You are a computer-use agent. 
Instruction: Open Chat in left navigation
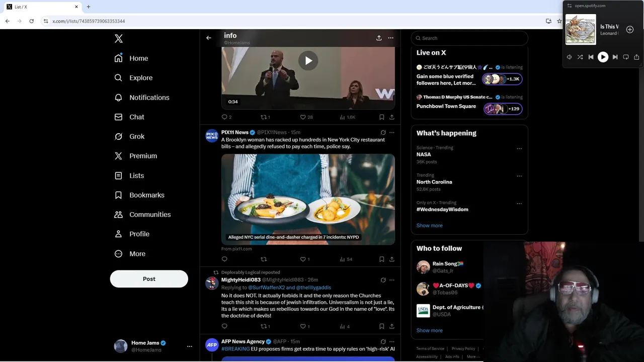[x=129, y=117]
